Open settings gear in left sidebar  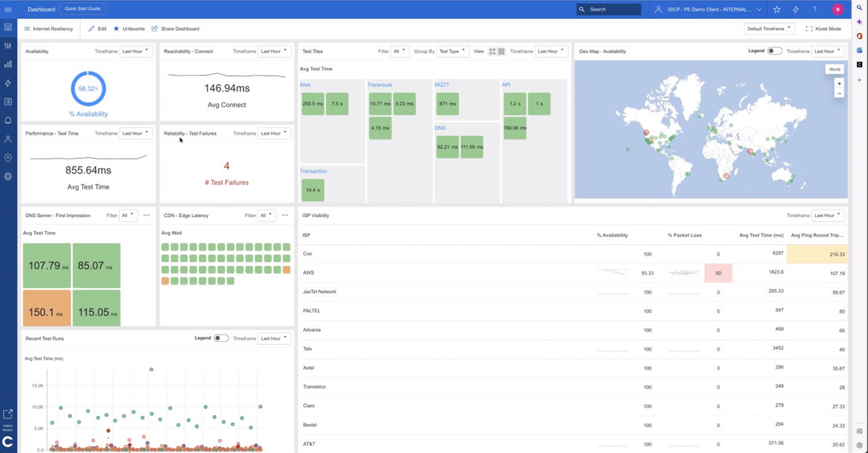[x=8, y=176]
